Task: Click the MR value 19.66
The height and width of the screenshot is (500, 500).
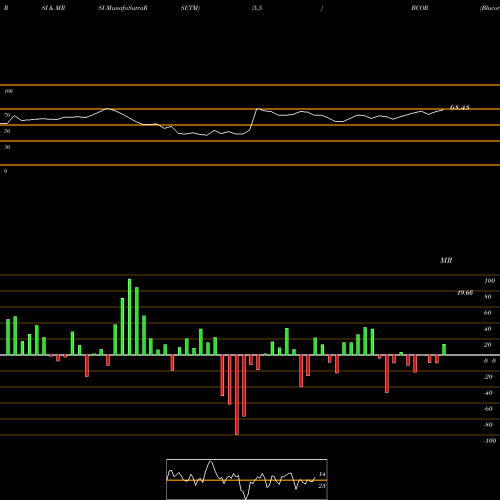Action: pos(465,293)
